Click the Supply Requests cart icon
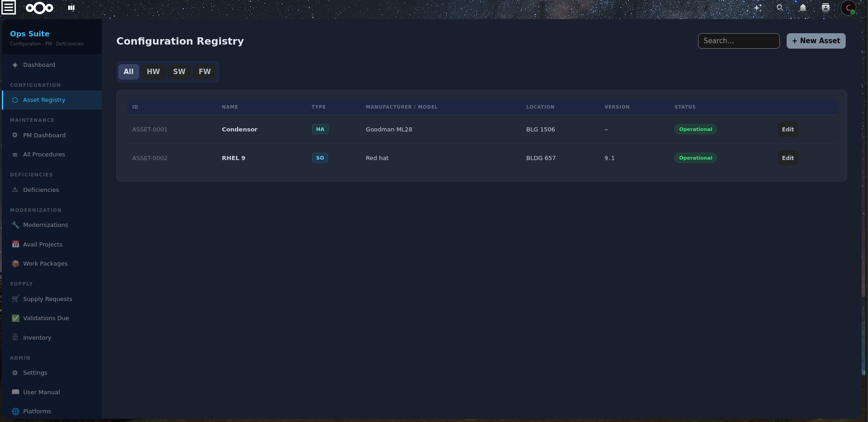Viewport: 868px width, 422px height. [x=15, y=299]
